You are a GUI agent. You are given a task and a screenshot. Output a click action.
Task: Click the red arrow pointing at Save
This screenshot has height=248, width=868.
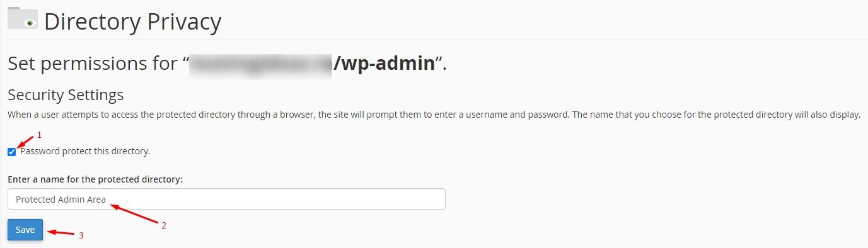point(61,234)
